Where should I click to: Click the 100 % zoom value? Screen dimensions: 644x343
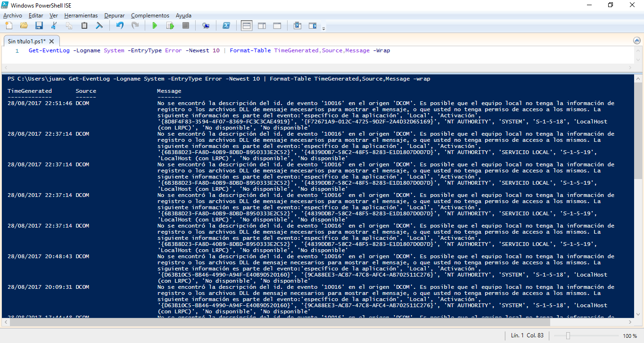pyautogui.click(x=630, y=336)
